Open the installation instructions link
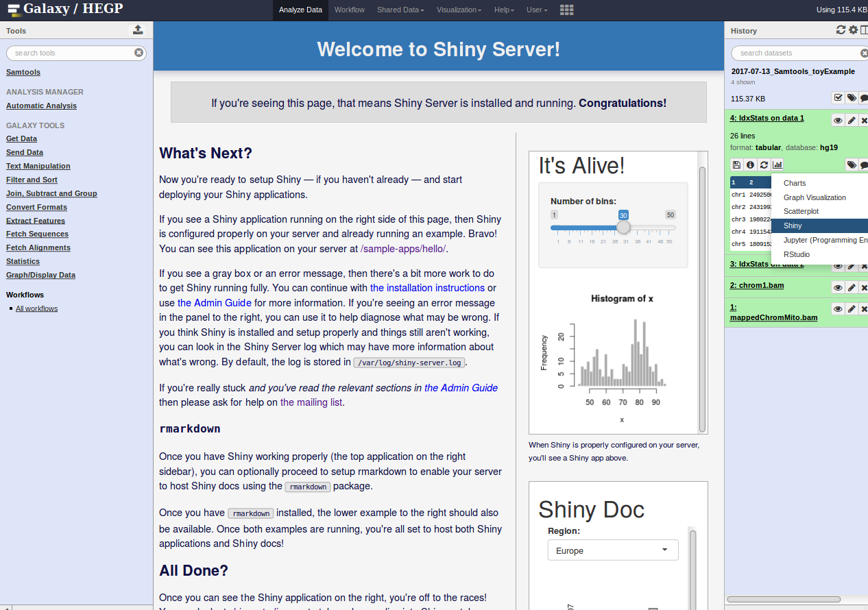Viewport: 868px width, 610px height. pos(427,288)
